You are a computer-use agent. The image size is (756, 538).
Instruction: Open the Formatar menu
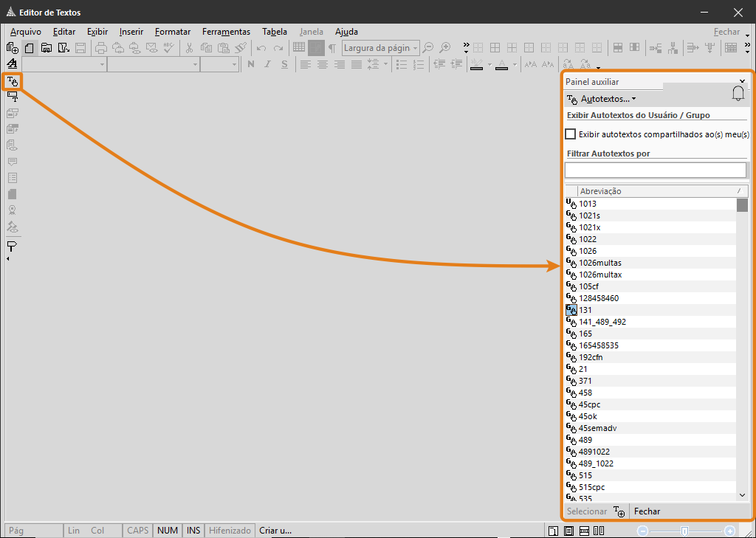(173, 32)
